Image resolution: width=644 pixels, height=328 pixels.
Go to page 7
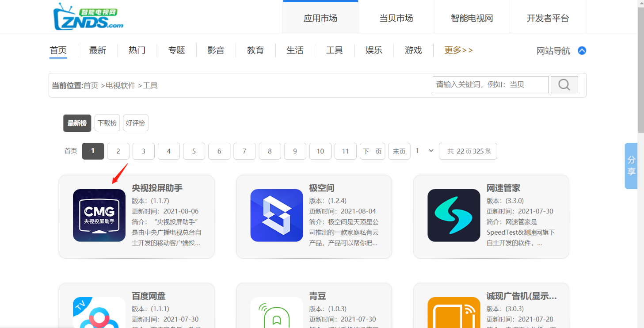(x=244, y=151)
